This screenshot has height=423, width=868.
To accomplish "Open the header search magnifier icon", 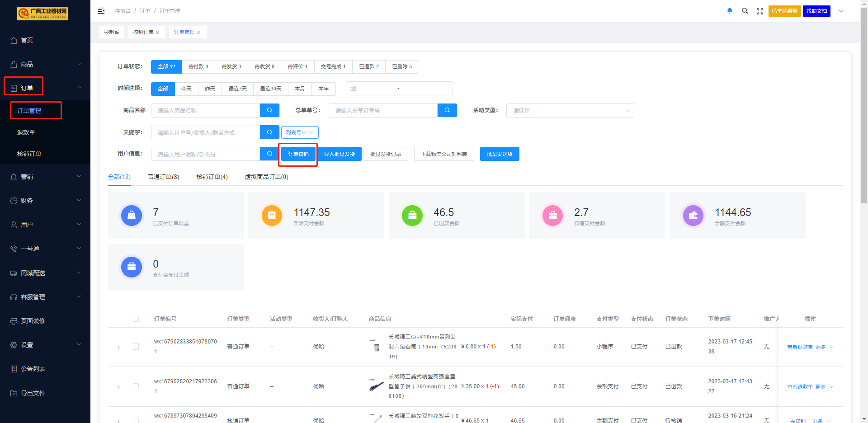I will (745, 11).
